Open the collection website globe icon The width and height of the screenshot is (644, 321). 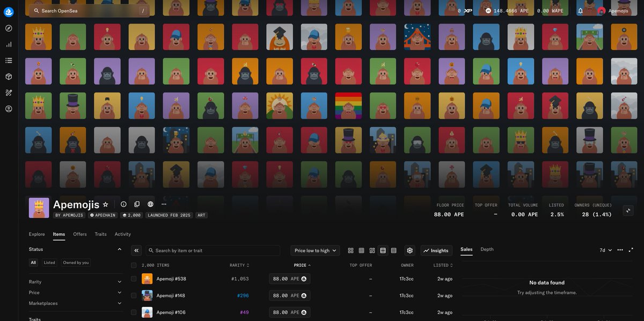[150, 205]
